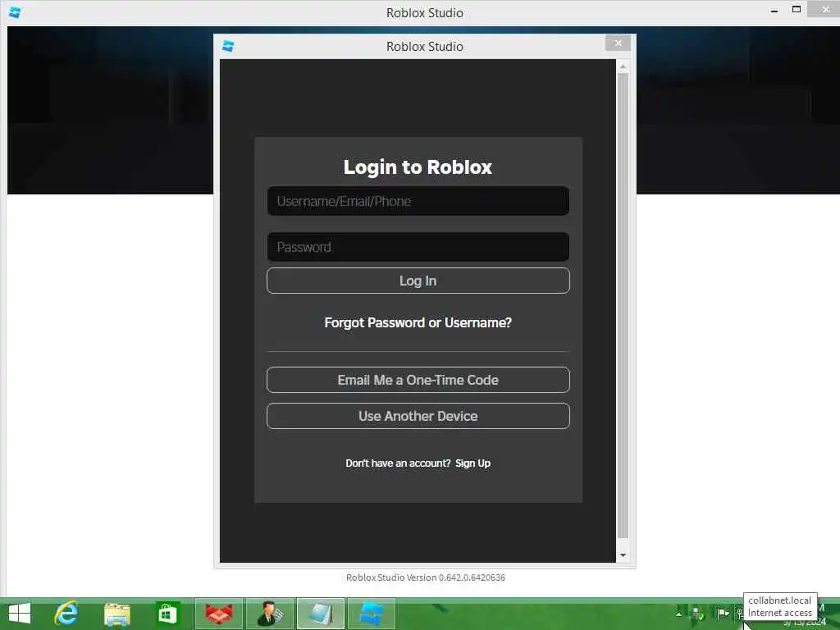Click the login dialog scroll up arrow
This screenshot has width=840, height=630.
(x=623, y=66)
